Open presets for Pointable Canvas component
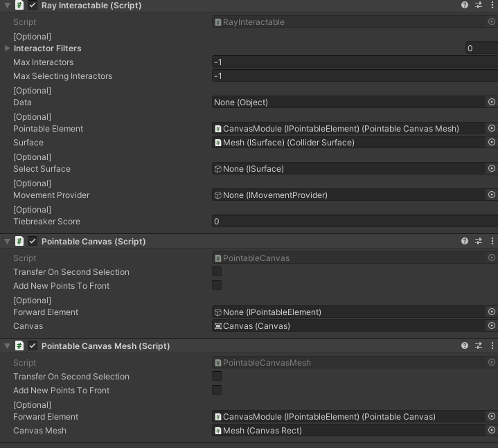Image resolution: width=498 pixels, height=448 pixels. click(x=479, y=241)
